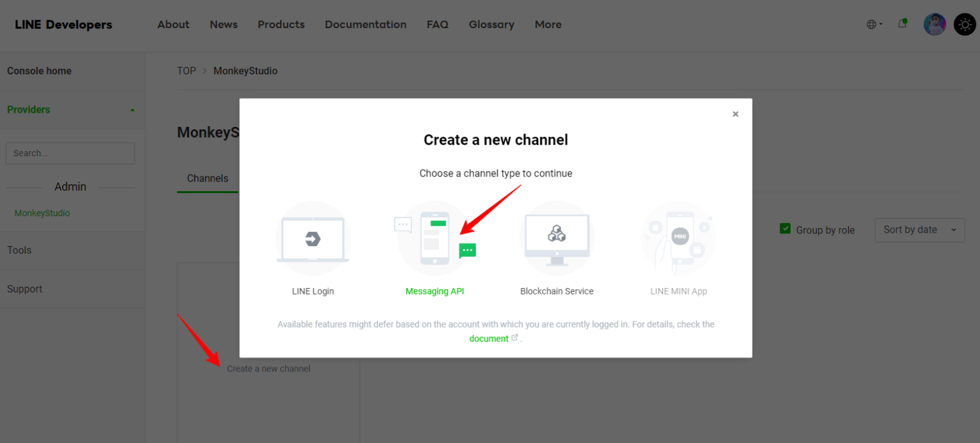Toggle the dark/light theme sun icon
Screen dimensions: 980x443
(964, 24)
